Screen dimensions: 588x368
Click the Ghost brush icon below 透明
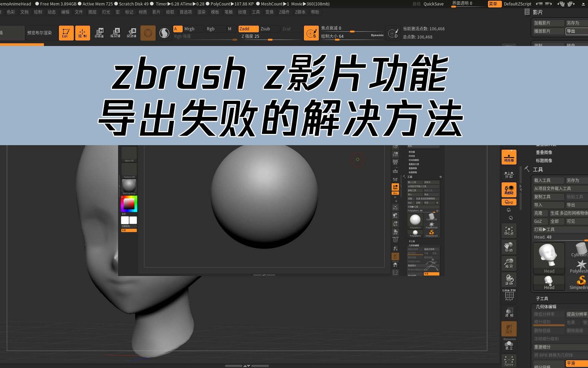point(509,329)
